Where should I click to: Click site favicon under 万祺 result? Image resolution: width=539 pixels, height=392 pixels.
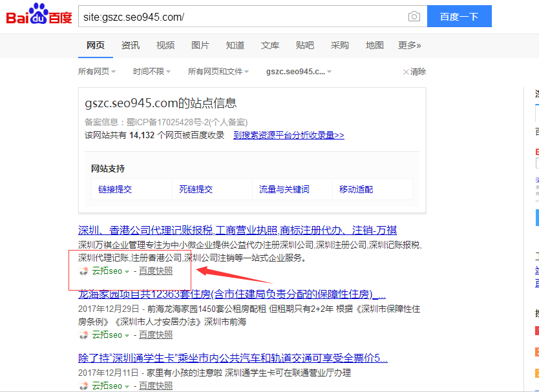(x=83, y=271)
